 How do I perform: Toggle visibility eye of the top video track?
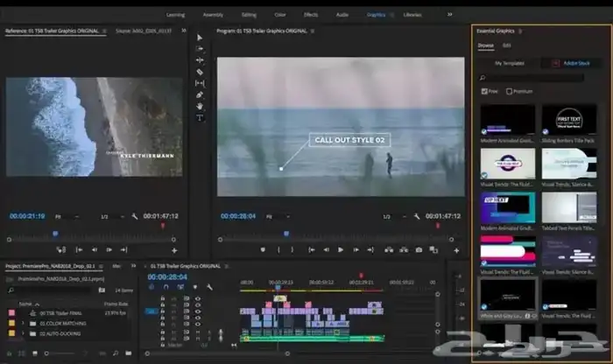[x=198, y=298]
